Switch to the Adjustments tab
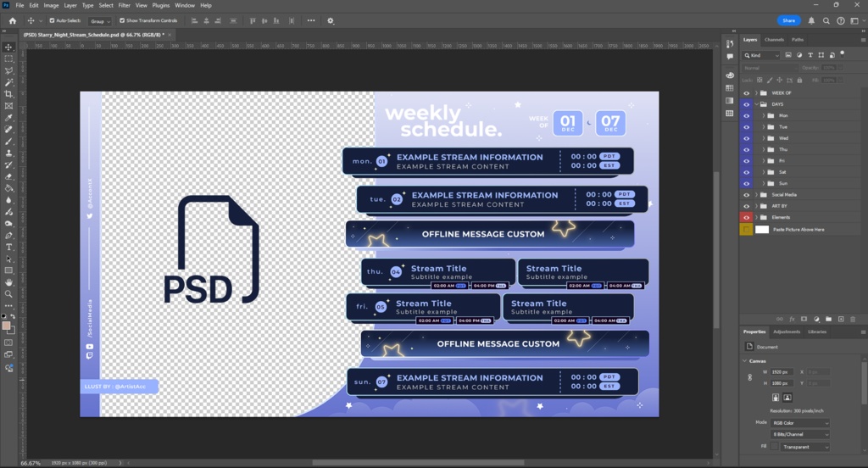The width and height of the screenshot is (868, 468). click(786, 331)
